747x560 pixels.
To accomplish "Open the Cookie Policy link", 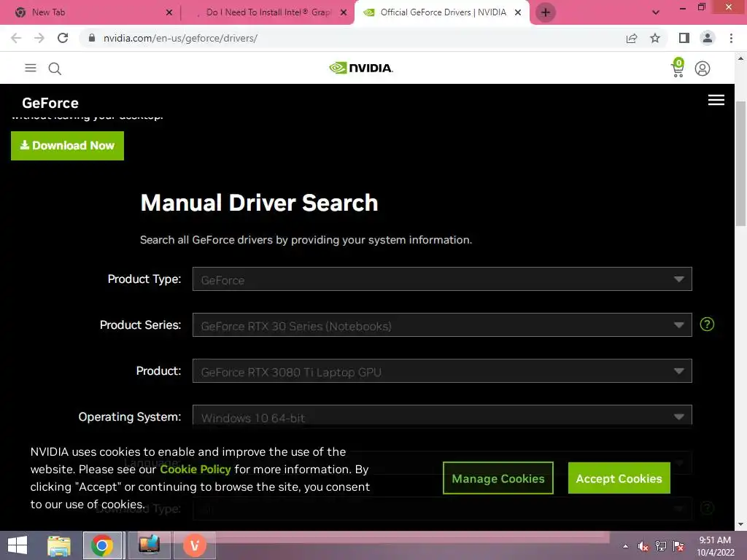I will pyautogui.click(x=196, y=469).
